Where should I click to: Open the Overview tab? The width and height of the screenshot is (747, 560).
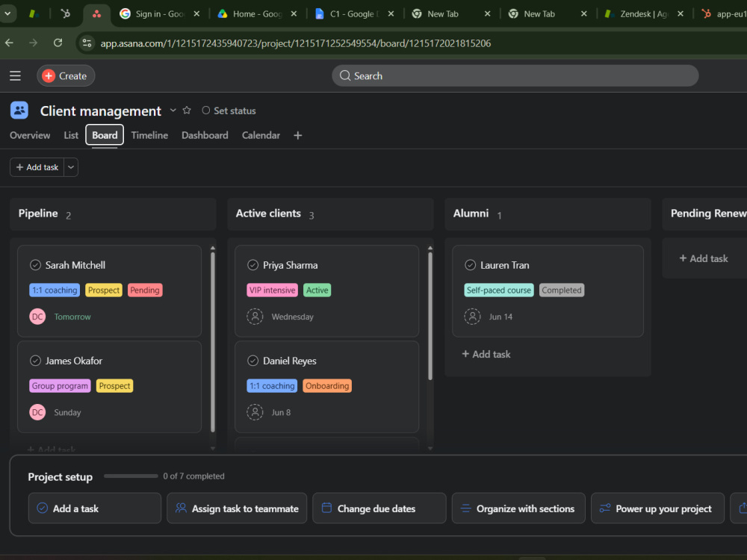pos(30,135)
